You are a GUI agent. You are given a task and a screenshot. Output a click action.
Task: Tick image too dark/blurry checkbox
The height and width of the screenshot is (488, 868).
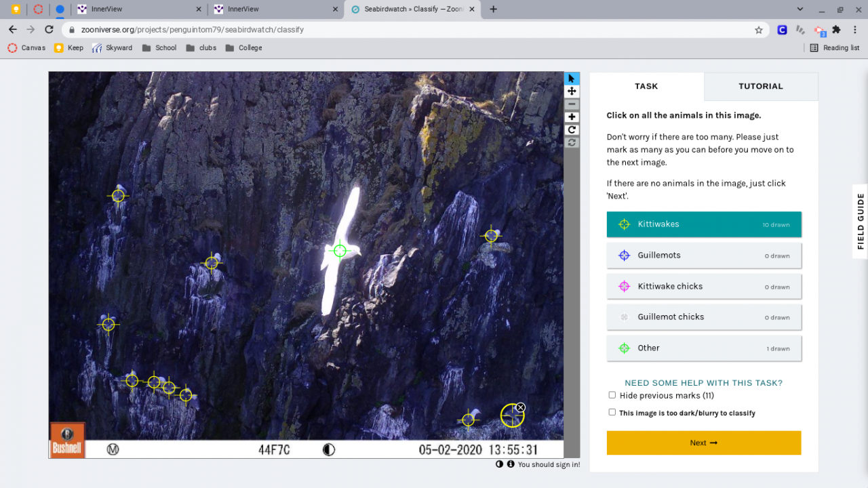[x=612, y=412]
